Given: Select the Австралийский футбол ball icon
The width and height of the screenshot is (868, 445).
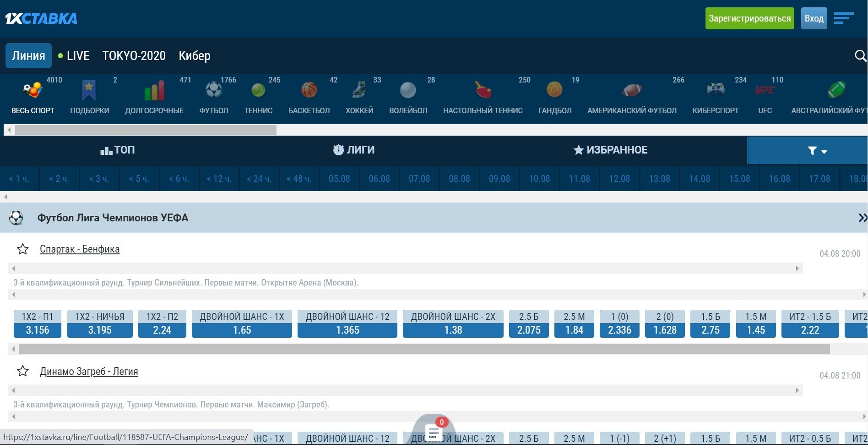Looking at the screenshot, I should click(x=836, y=90).
